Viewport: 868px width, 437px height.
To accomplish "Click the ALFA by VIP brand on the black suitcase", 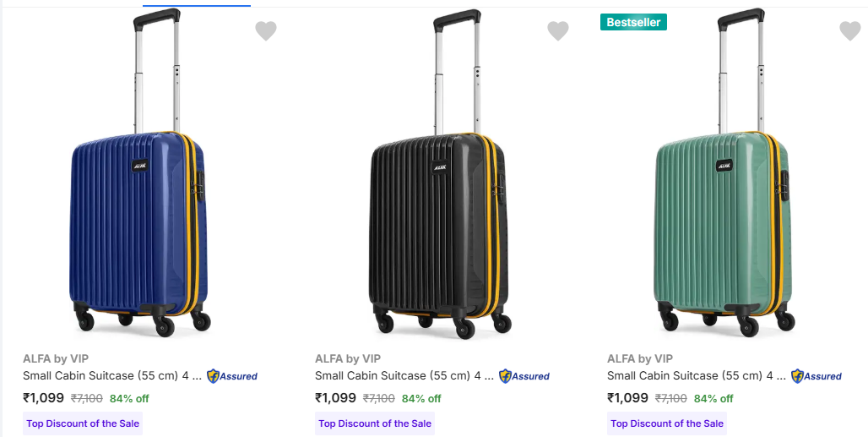I will coord(348,358).
